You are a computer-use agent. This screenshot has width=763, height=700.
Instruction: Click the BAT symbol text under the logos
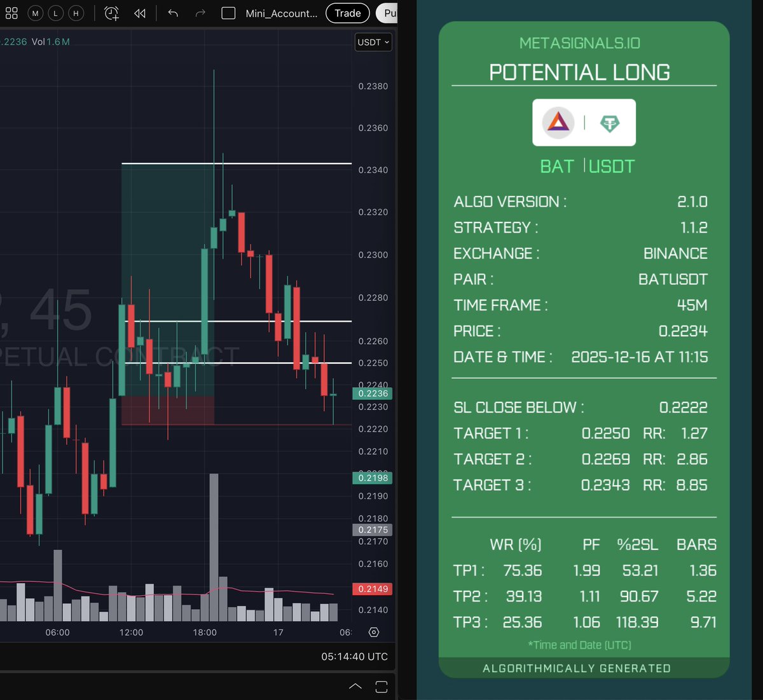[557, 167]
